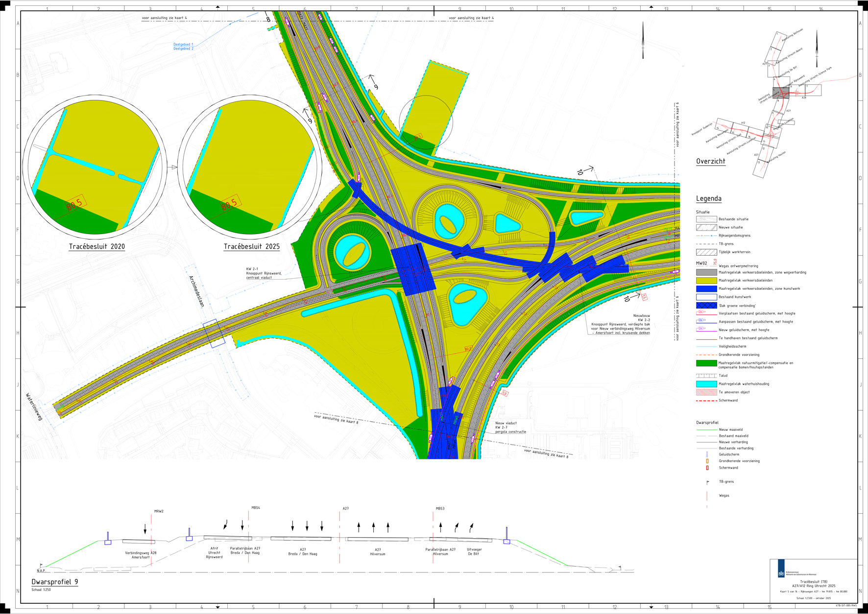Viewport: 868px width, 614px height.
Task: Click the Tracébesluit 2025 label
Action: [251, 247]
